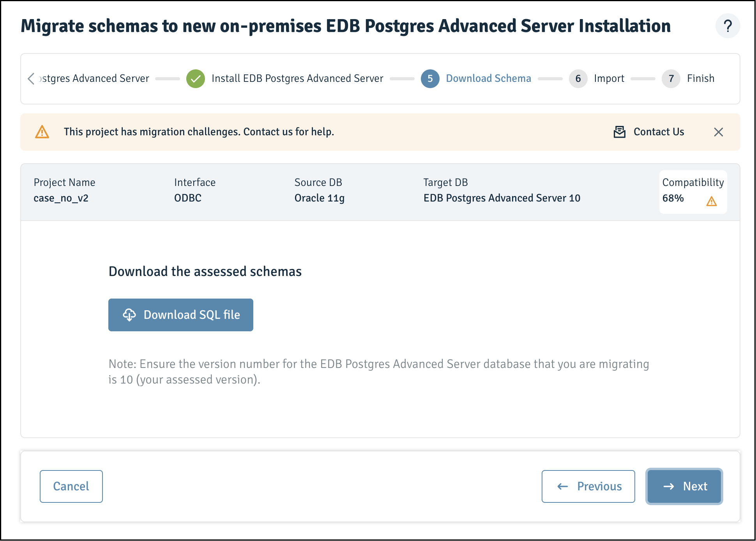Viewport: 756px width, 541px height.
Task: Dismiss the migration challenges banner
Action: (x=718, y=132)
